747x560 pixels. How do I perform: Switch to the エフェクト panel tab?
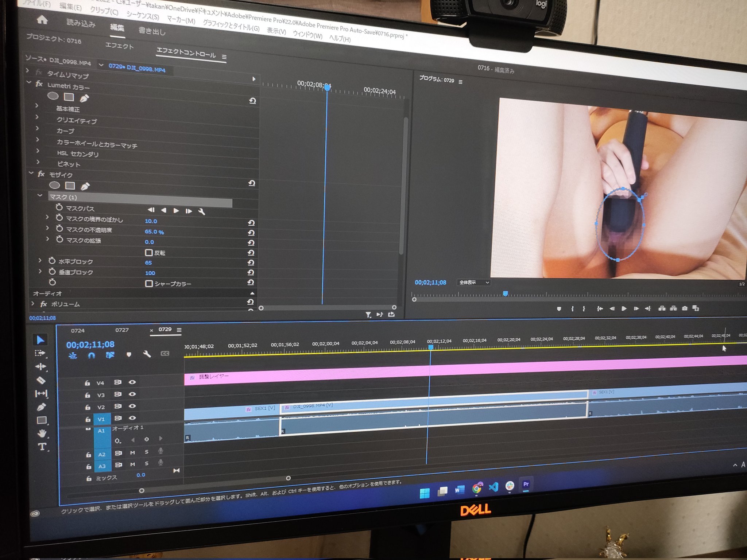click(x=119, y=46)
